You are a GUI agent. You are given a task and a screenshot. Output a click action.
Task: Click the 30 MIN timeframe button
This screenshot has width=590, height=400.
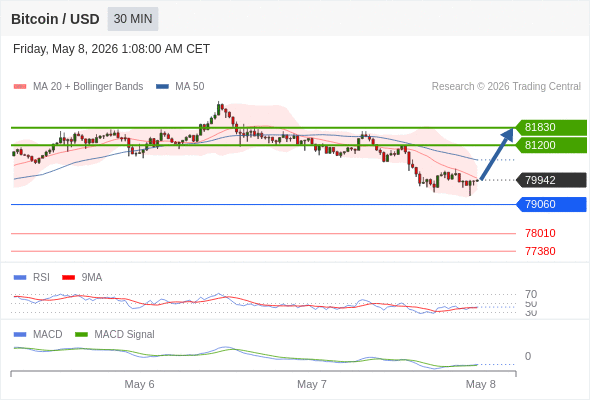pyautogui.click(x=133, y=19)
